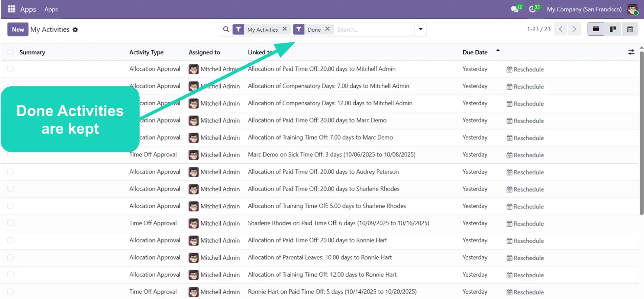
Task: Open the apps grid menu icon
Action: click(x=11, y=9)
